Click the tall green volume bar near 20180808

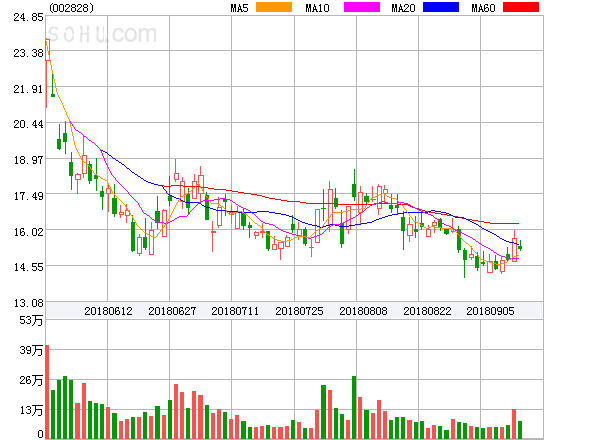(354, 407)
